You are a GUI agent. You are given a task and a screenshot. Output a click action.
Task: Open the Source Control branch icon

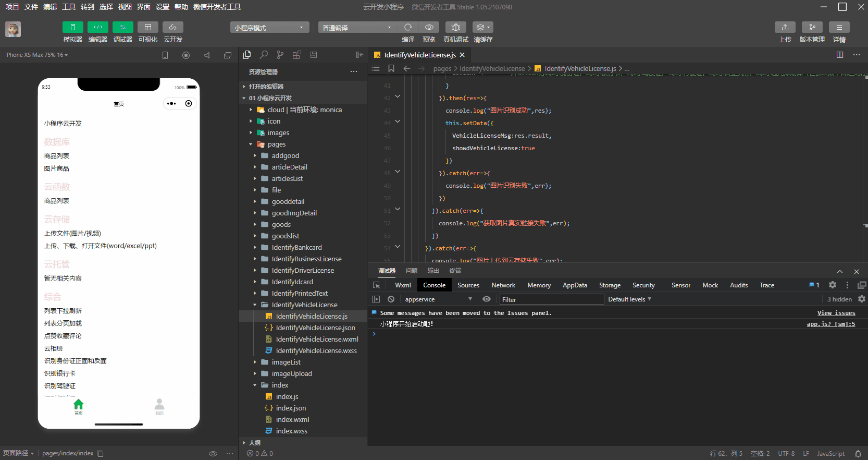[280, 55]
